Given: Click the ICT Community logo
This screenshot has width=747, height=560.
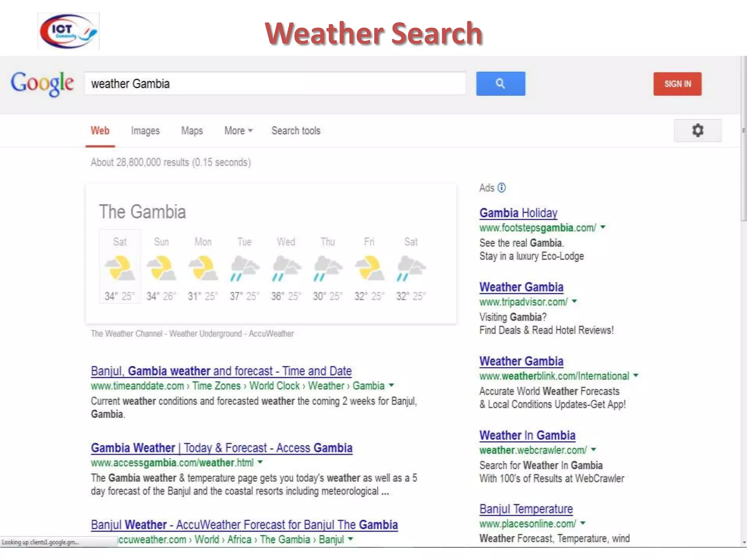Looking at the screenshot, I should (68, 31).
